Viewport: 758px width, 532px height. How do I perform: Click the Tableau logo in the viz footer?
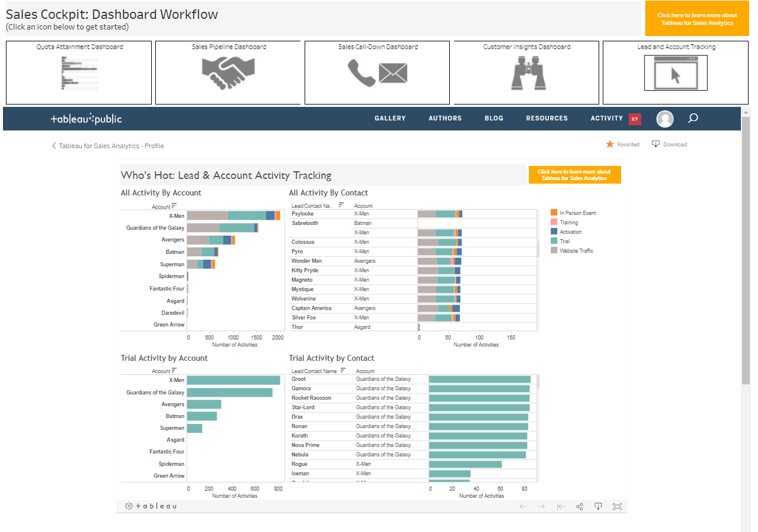(151, 506)
